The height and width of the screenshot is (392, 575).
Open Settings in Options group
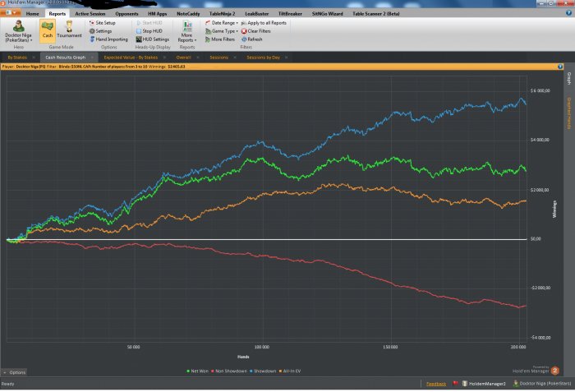pos(100,31)
